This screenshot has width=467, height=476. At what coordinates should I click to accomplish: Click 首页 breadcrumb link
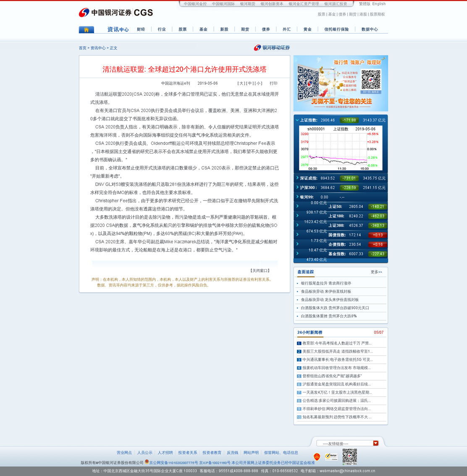click(x=83, y=48)
